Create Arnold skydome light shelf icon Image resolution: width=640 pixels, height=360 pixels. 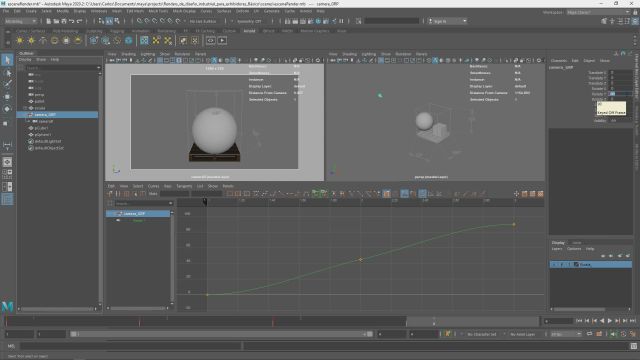pyautogui.click(x=54, y=40)
